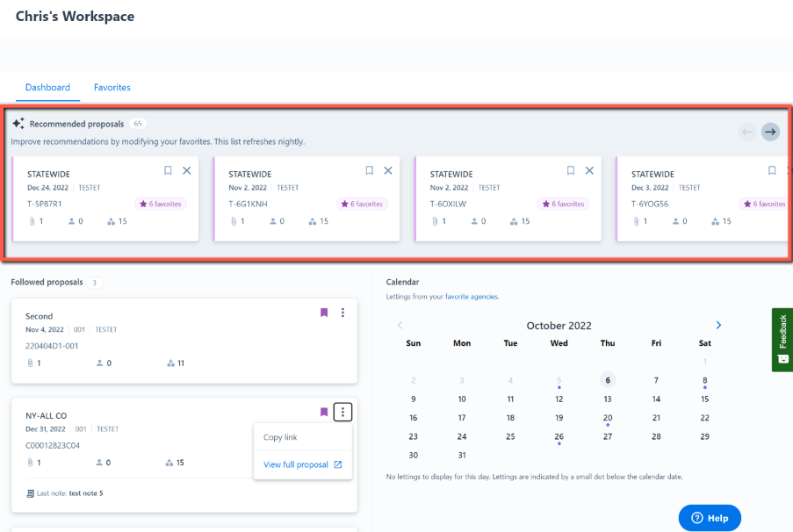The height and width of the screenshot is (532, 793).
Task: Toggle the bookmark on proposal T-6G1KNH
Action: pyautogui.click(x=369, y=170)
